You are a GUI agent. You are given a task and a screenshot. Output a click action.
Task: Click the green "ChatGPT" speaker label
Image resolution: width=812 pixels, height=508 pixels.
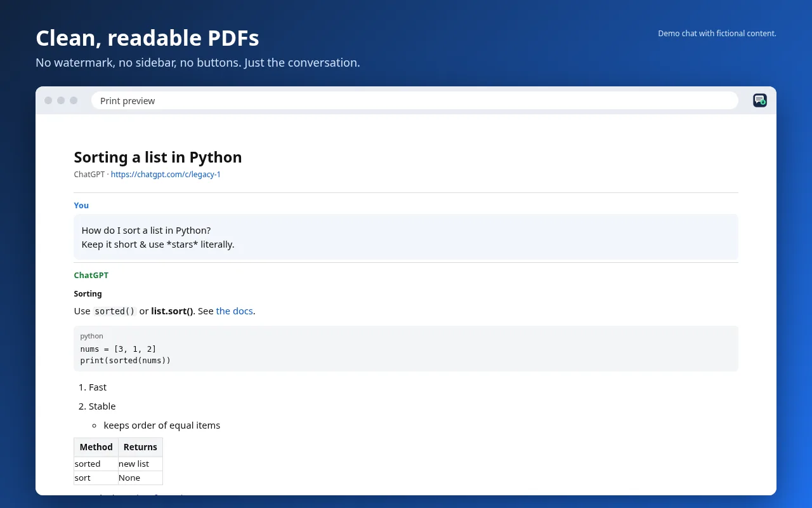(x=91, y=275)
